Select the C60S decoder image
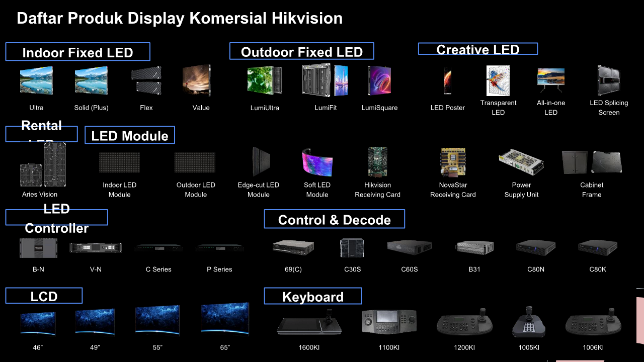 [x=410, y=247]
